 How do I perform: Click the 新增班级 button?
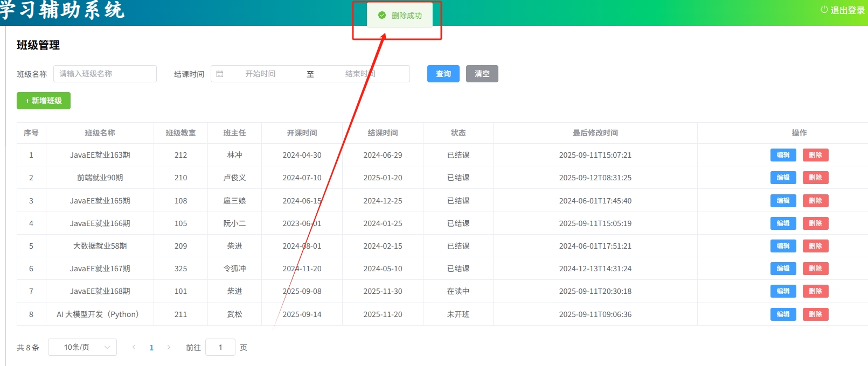click(44, 101)
